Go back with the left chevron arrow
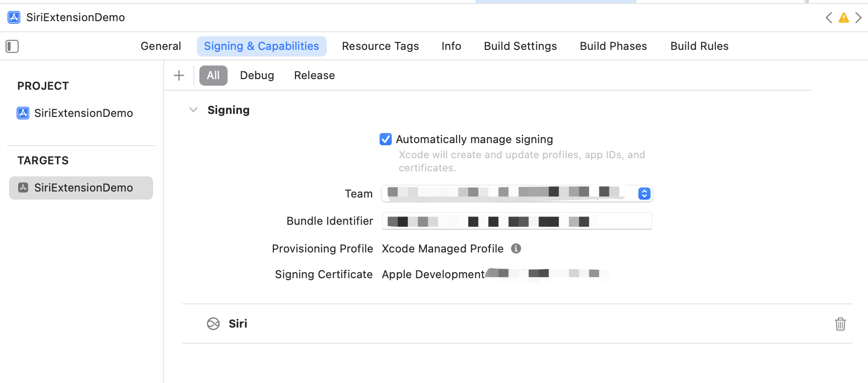The height and width of the screenshot is (383, 868). [x=829, y=18]
